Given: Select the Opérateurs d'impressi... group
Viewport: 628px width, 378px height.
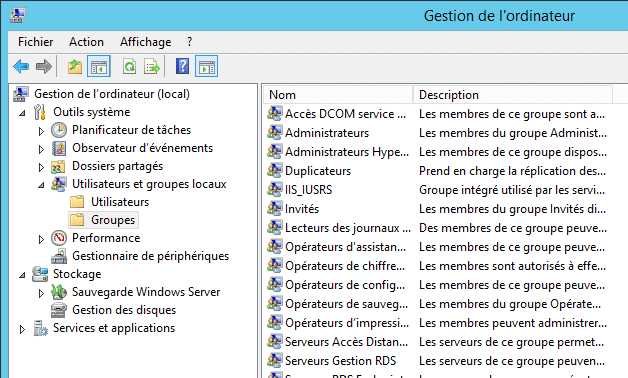Looking at the screenshot, I should [347, 323].
